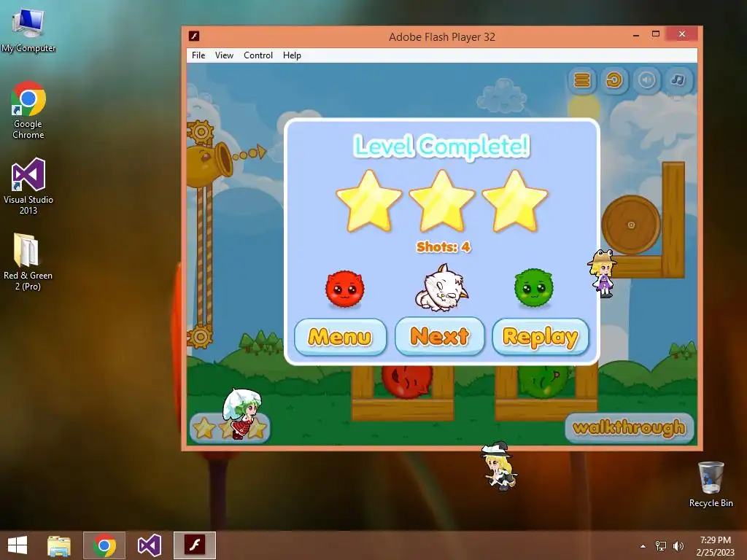
Task: Click the white cat icon in the dialog
Action: point(441,288)
